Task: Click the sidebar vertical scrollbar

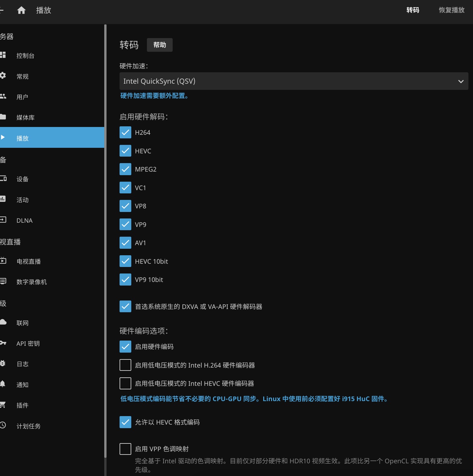Action: pos(105,241)
